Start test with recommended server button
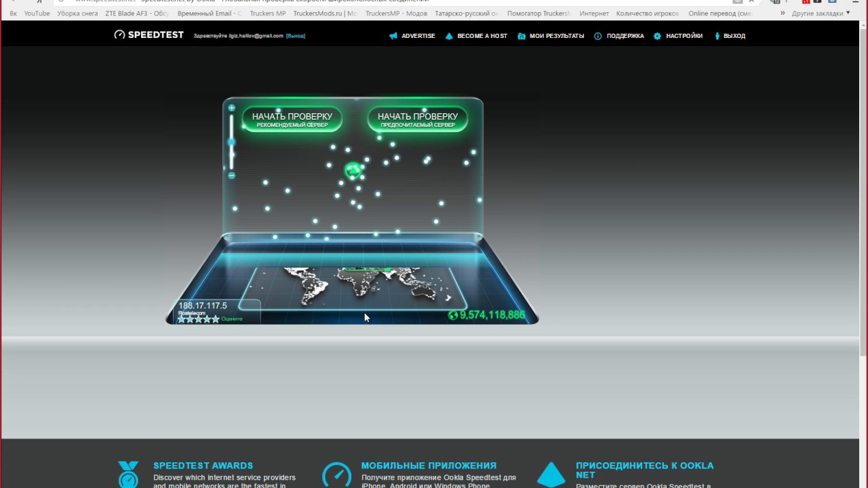 coord(292,119)
